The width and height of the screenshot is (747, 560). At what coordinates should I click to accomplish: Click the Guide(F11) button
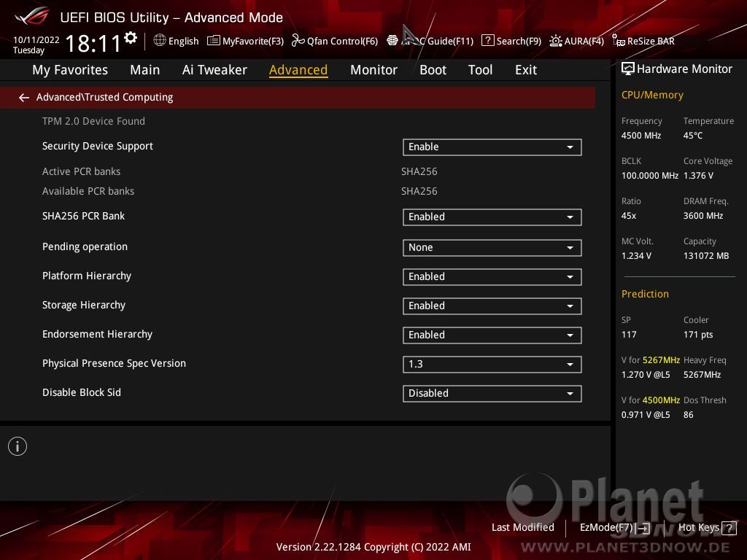(x=450, y=41)
